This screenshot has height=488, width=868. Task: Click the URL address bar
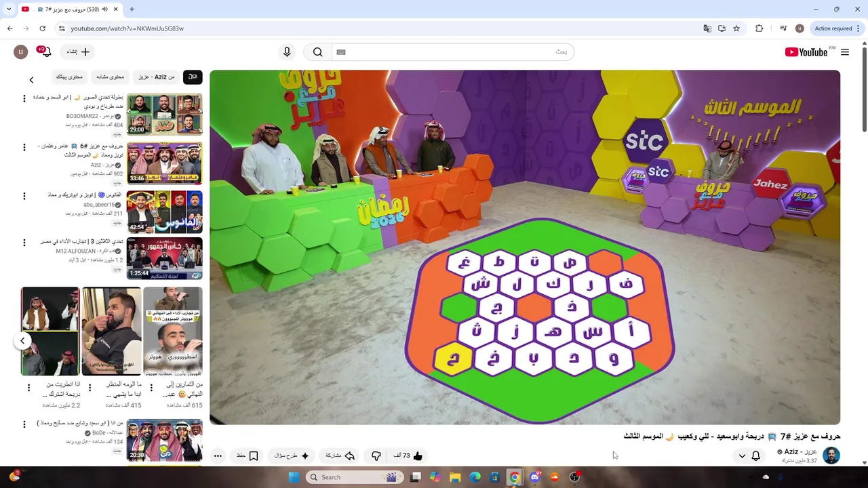pos(380,28)
